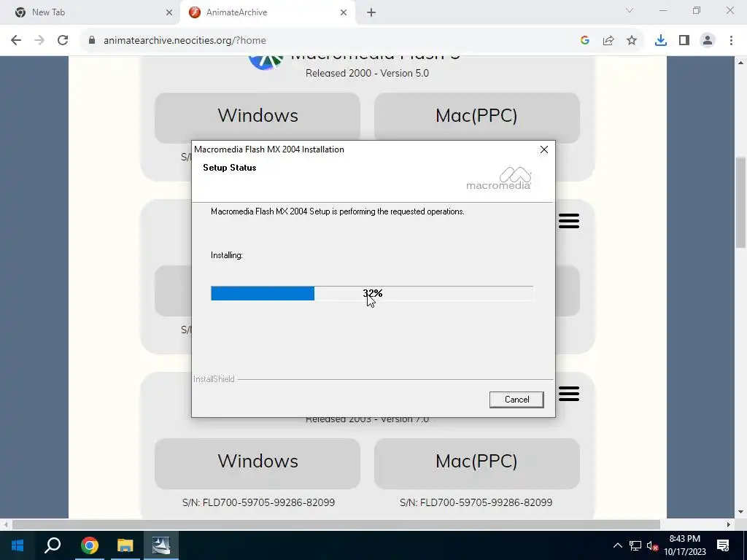The width and height of the screenshot is (747, 560).
Task: Open Windows notification center
Action: [x=723, y=545]
